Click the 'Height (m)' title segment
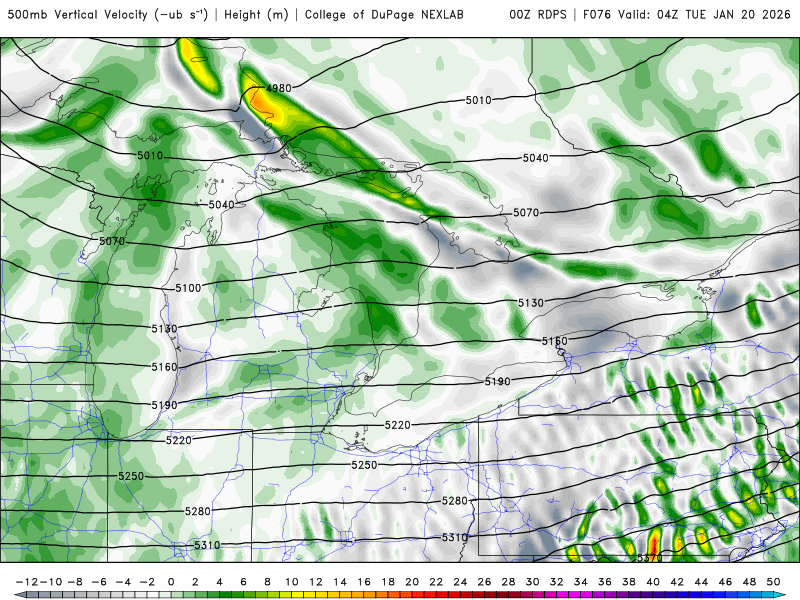 (x=257, y=15)
